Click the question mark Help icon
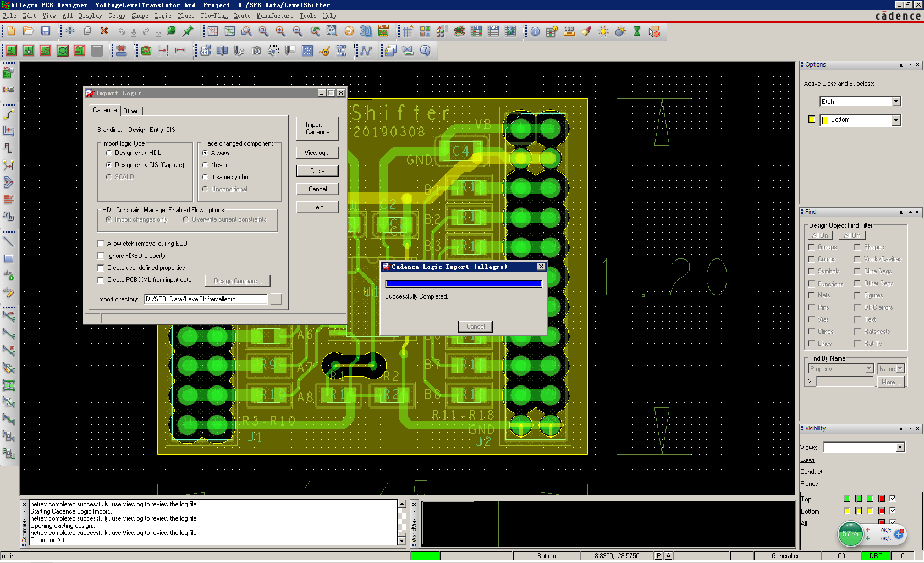 pos(425,51)
